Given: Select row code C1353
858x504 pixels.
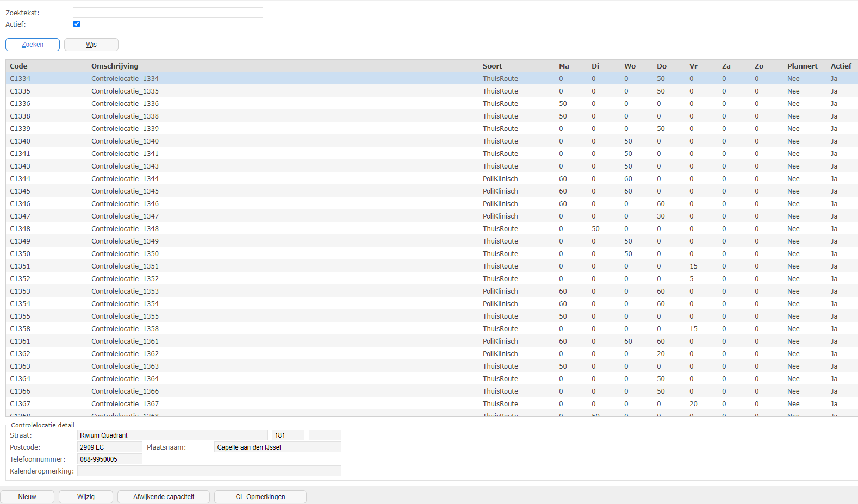Looking at the screenshot, I should (x=432, y=291).
